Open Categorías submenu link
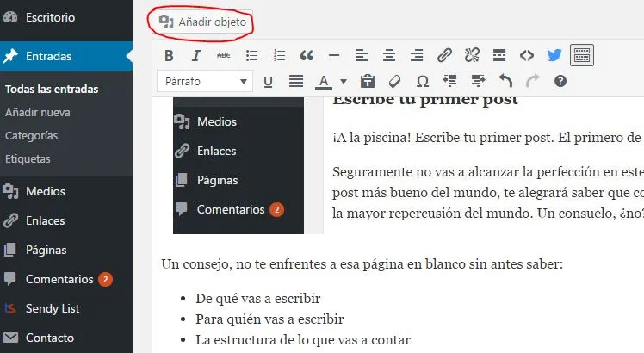644x353 pixels. (x=31, y=136)
